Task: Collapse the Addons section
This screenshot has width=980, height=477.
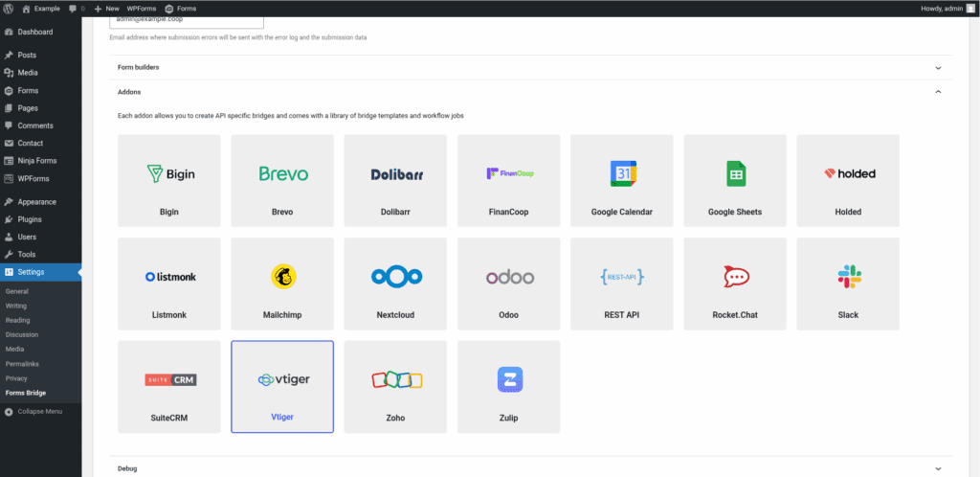Action: tap(530, 92)
